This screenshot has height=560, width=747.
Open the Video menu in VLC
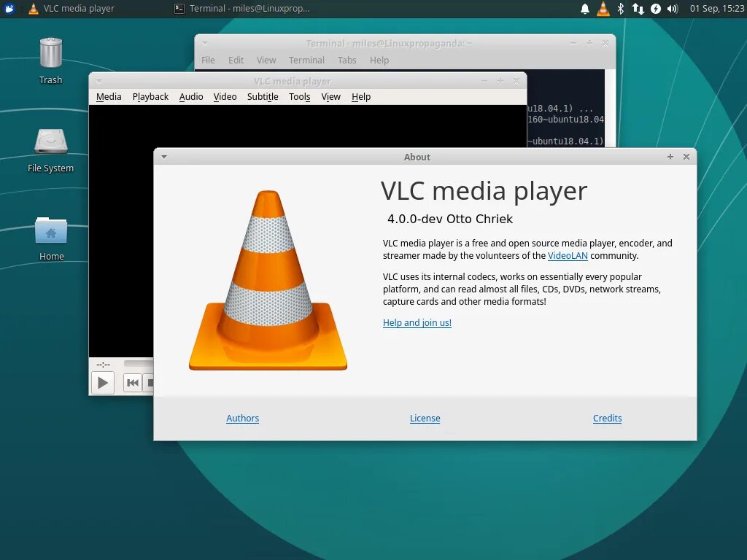tap(225, 97)
